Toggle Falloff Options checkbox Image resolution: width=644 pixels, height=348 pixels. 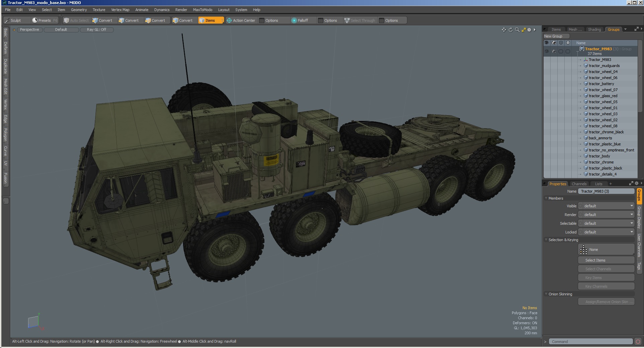click(x=321, y=20)
